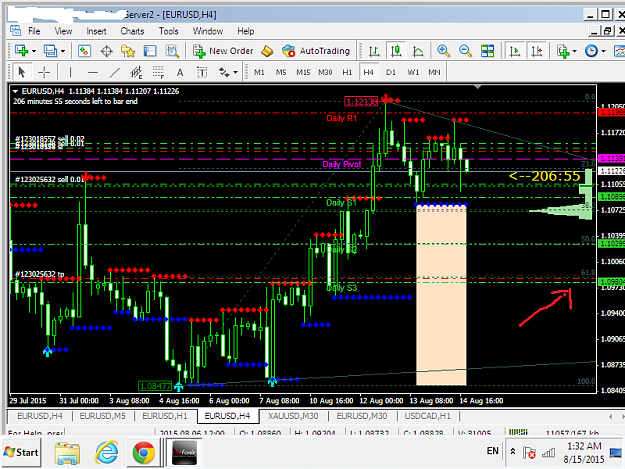This screenshot has width=625, height=469.
Task: Click the New Chart toolbar icon
Action: point(22,51)
